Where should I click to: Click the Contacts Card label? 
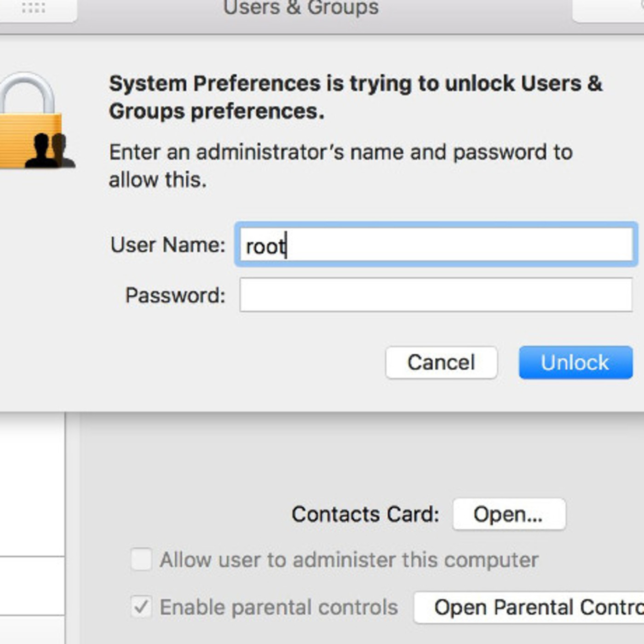[365, 514]
